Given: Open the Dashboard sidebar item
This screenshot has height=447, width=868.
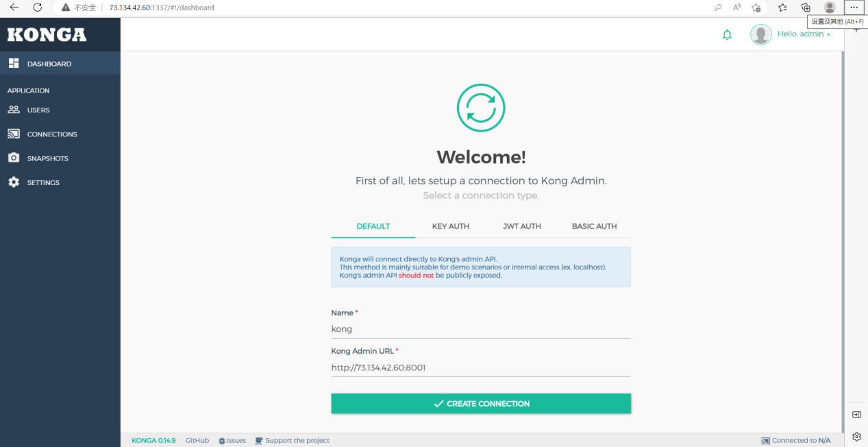Looking at the screenshot, I should point(60,64).
